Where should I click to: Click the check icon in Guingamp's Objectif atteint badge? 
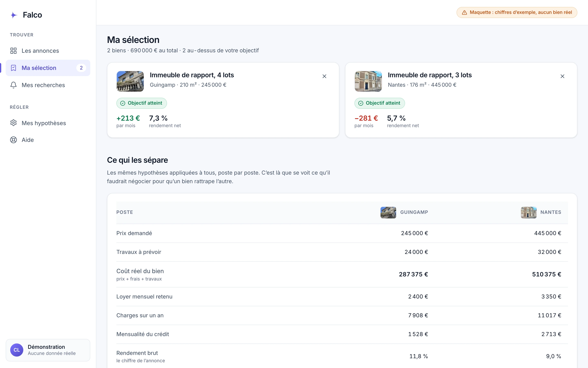(123, 103)
